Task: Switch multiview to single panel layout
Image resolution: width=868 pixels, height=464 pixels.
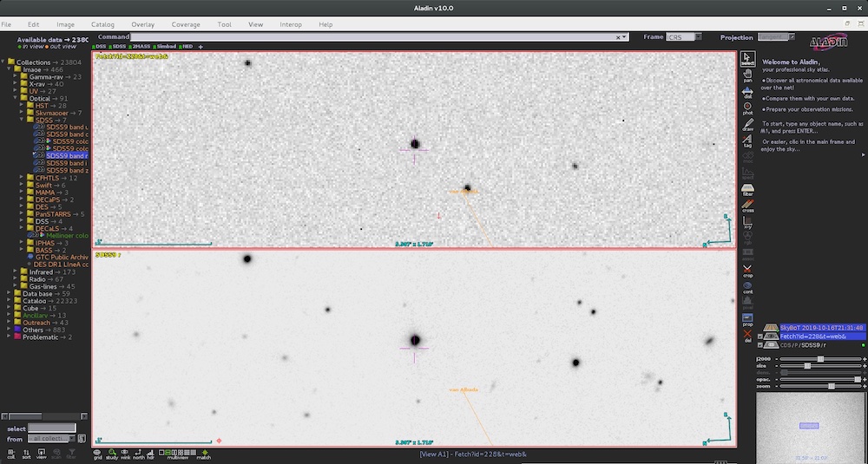Action: tap(161, 453)
